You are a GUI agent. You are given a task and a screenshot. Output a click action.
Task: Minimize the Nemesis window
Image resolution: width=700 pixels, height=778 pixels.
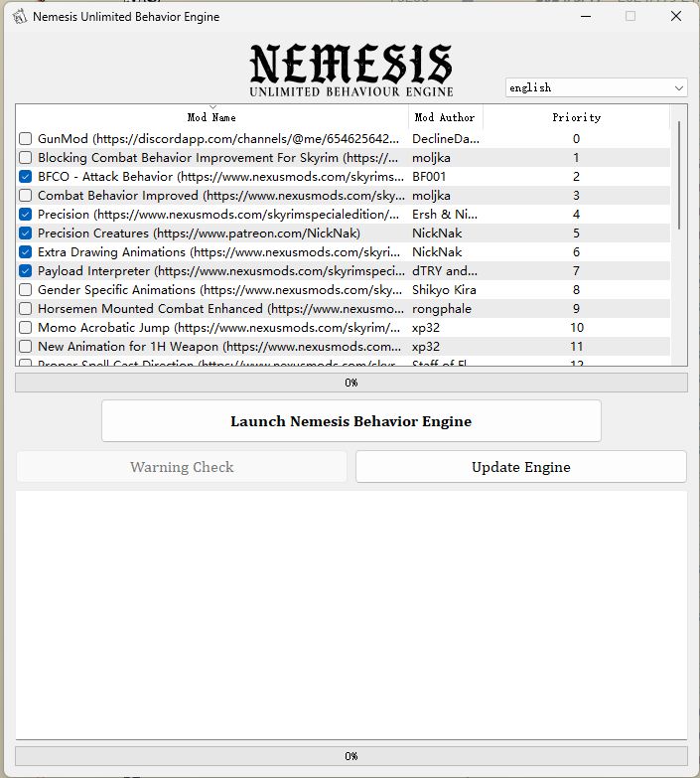(586, 16)
